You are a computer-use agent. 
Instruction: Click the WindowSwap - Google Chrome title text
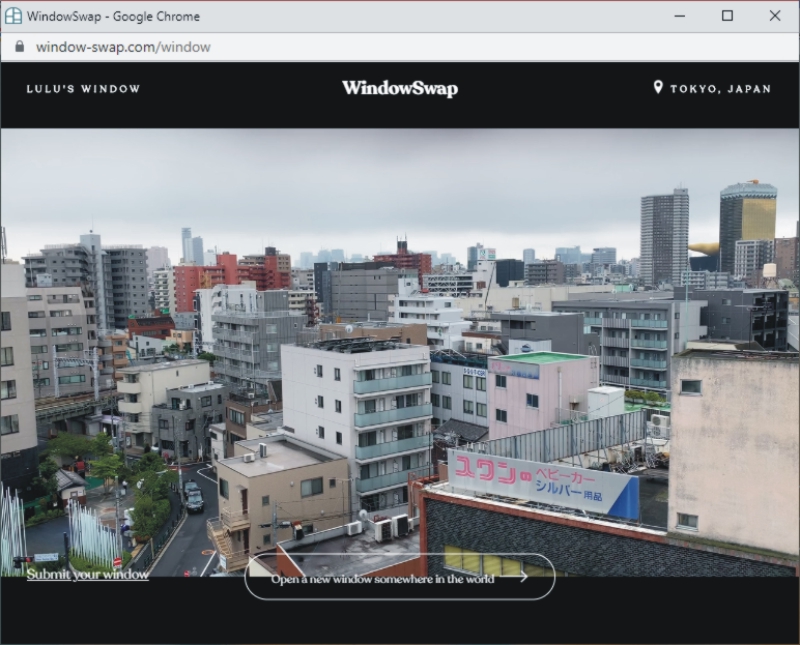[x=113, y=16]
